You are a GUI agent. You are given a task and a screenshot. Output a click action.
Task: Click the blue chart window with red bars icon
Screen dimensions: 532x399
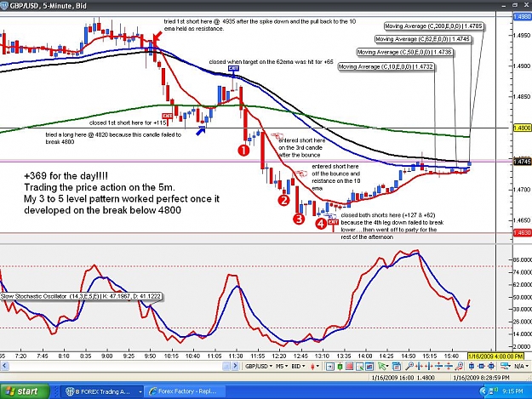click(x=369, y=366)
